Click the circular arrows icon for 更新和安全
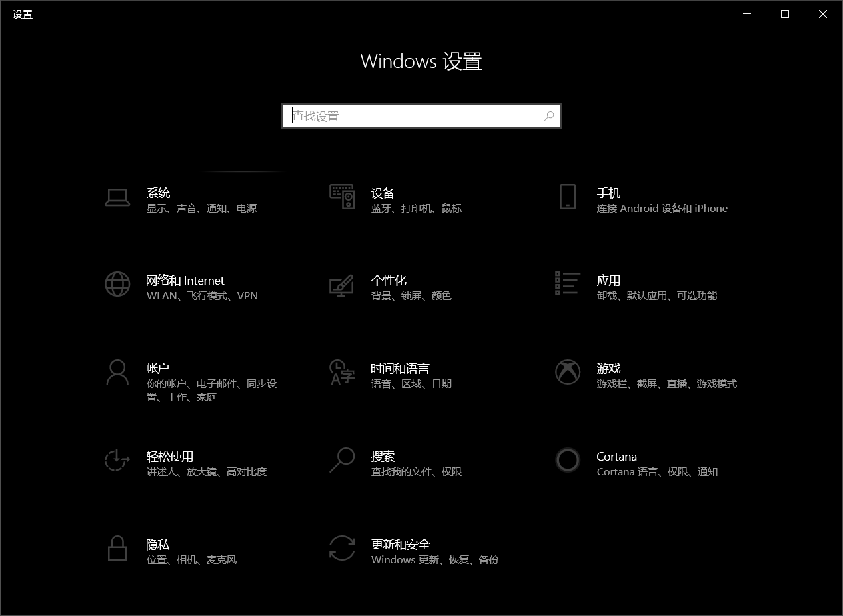 tap(342, 548)
